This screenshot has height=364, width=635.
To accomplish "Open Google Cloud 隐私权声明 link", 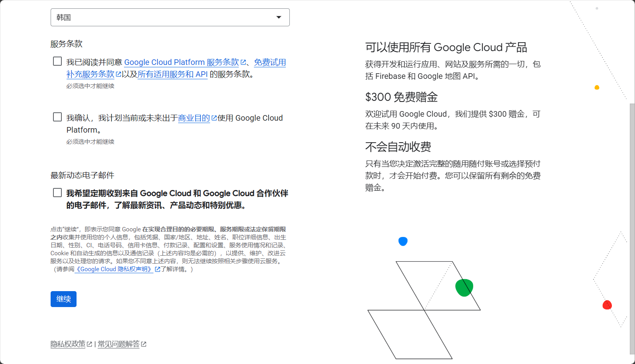I will (114, 269).
